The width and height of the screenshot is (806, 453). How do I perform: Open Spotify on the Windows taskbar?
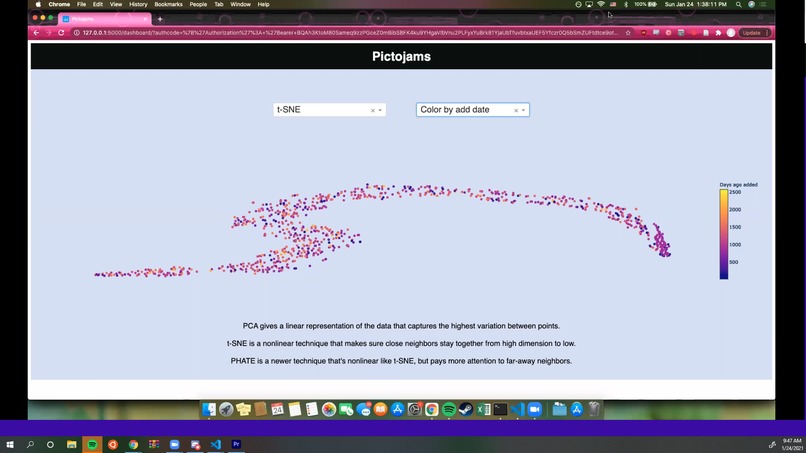tap(92, 444)
